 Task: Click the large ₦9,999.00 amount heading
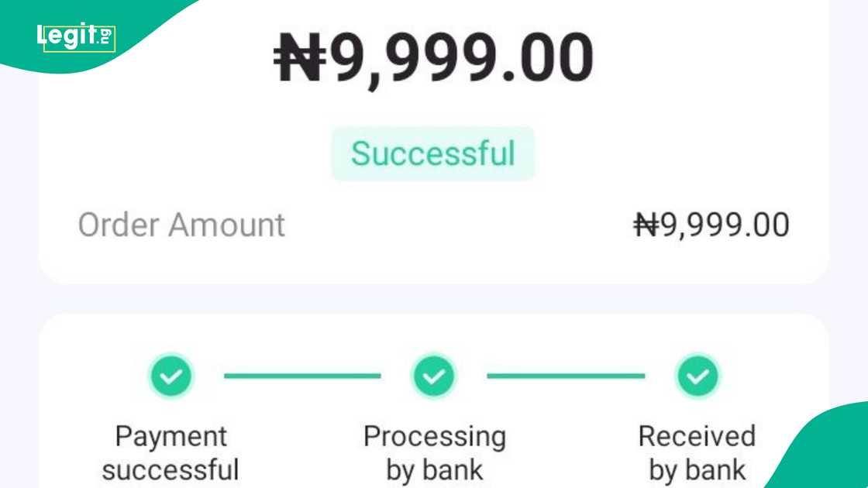click(434, 56)
